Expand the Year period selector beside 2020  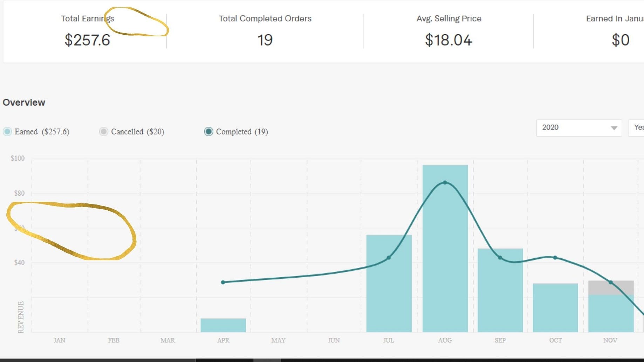pyautogui.click(x=636, y=128)
